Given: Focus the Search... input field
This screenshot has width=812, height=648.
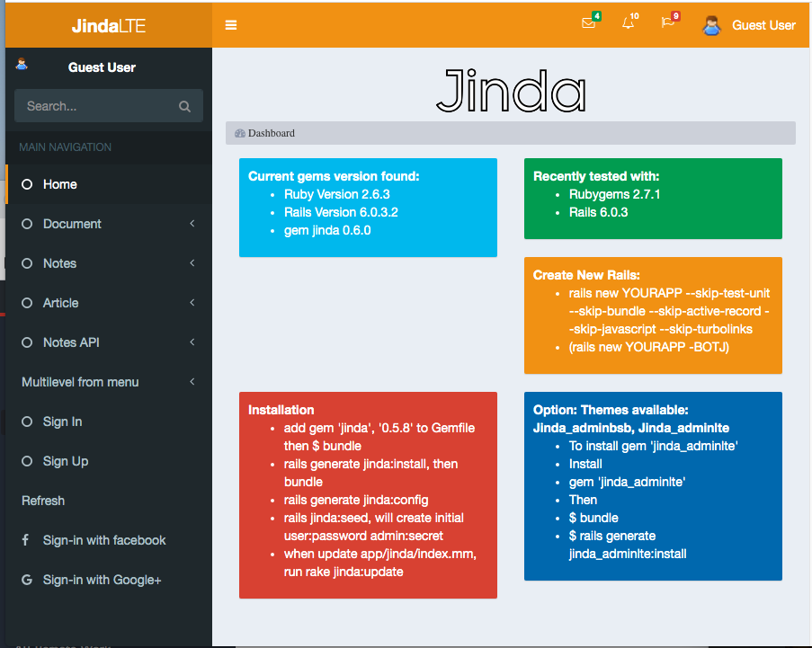Looking at the screenshot, I should [96, 106].
